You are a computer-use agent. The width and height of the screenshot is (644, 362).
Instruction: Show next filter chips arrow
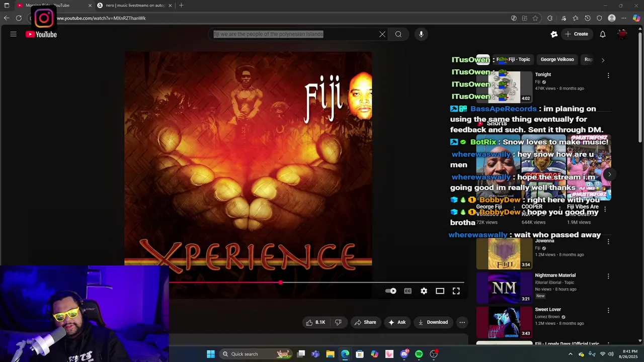603,60
